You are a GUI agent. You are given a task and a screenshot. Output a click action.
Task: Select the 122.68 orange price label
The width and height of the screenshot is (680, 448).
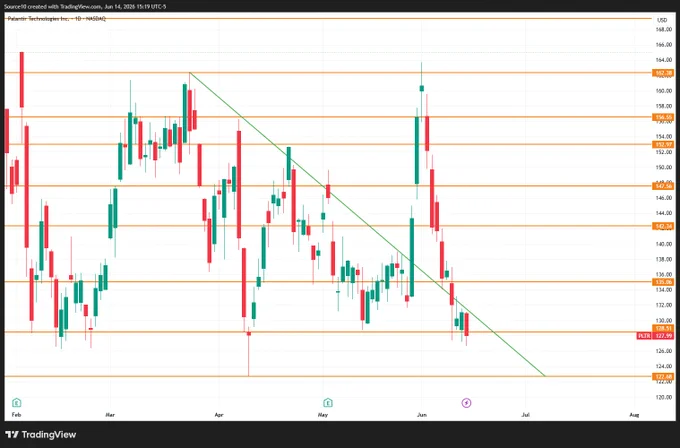(x=663, y=376)
